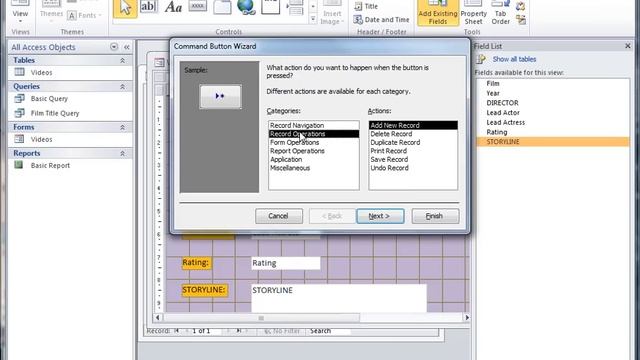
Task: Select the Tab Control tool
Action: click(x=222, y=7)
